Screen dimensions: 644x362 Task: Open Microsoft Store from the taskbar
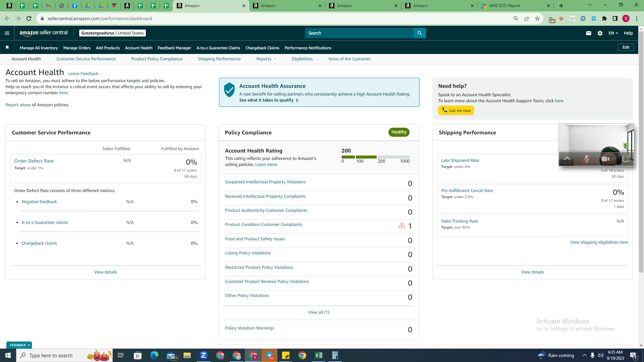[x=138, y=355]
